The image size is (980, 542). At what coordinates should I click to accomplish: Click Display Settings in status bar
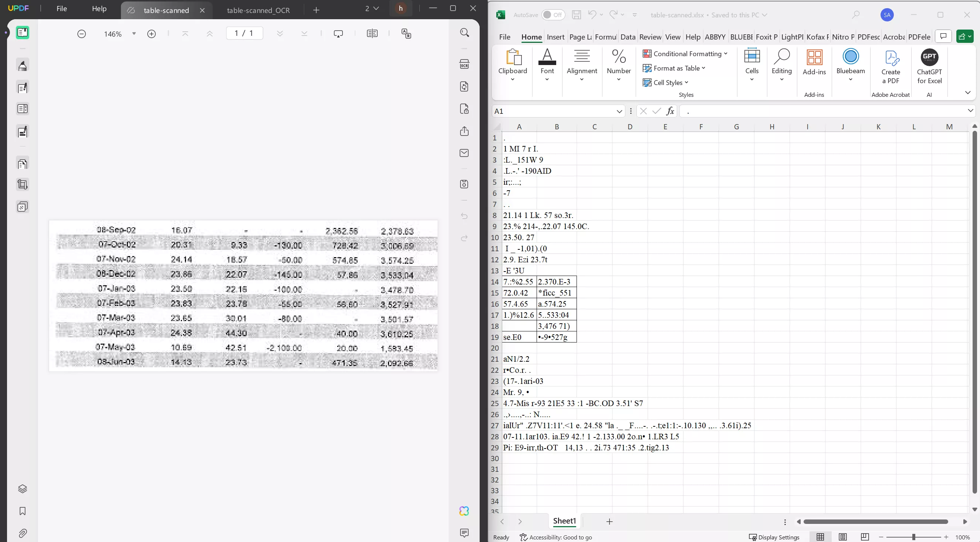774,537
